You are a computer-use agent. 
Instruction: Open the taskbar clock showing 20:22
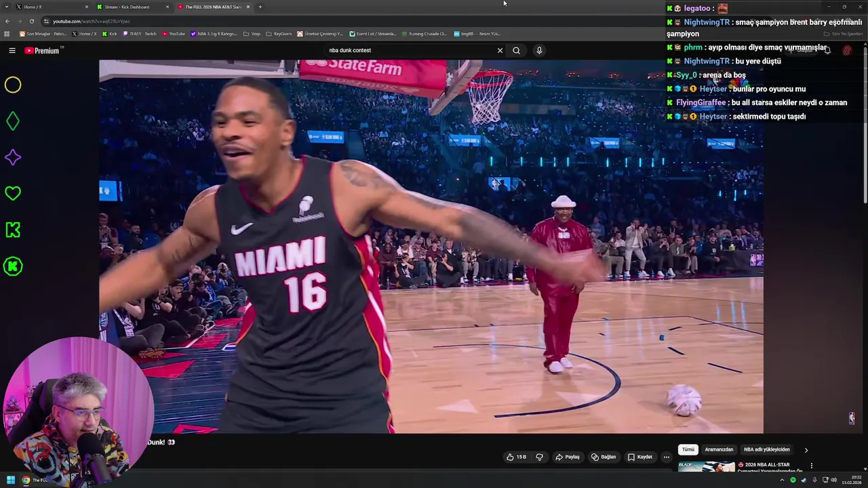[851, 480]
